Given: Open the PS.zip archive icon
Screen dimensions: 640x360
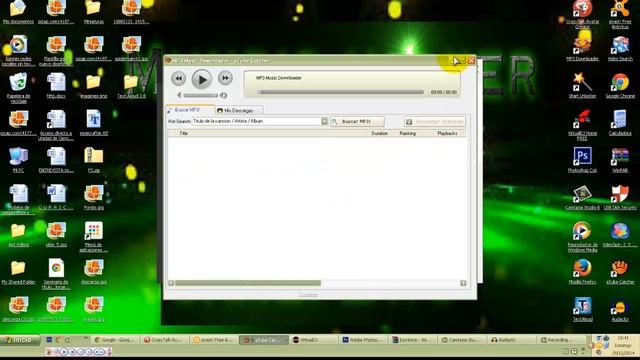Looking at the screenshot, I should pyautogui.click(x=93, y=160).
